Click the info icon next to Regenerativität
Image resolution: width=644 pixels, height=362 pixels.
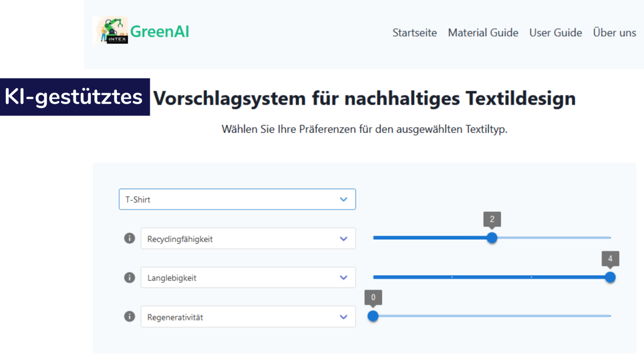[129, 317]
